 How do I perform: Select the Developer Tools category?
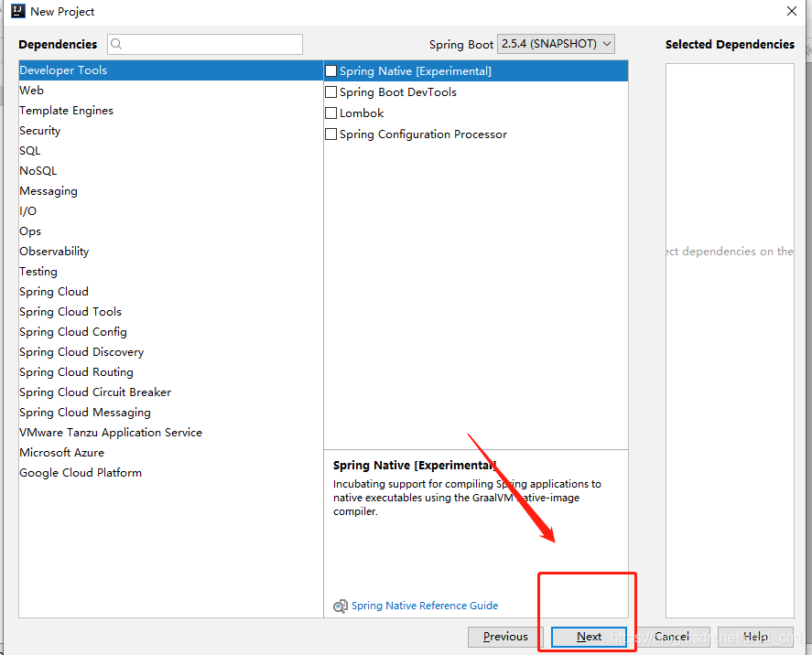click(x=171, y=70)
